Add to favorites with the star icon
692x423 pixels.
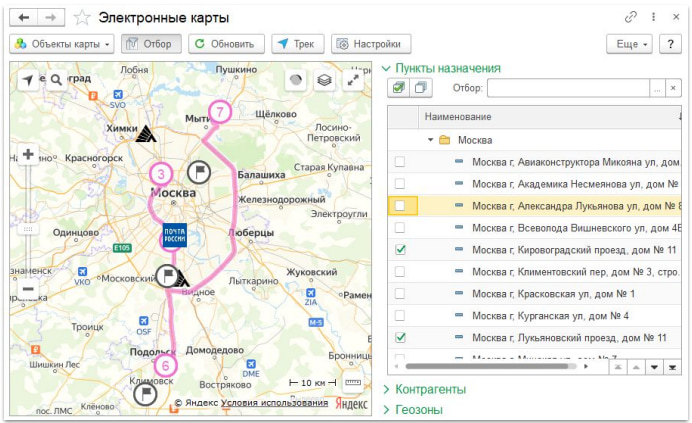point(82,18)
